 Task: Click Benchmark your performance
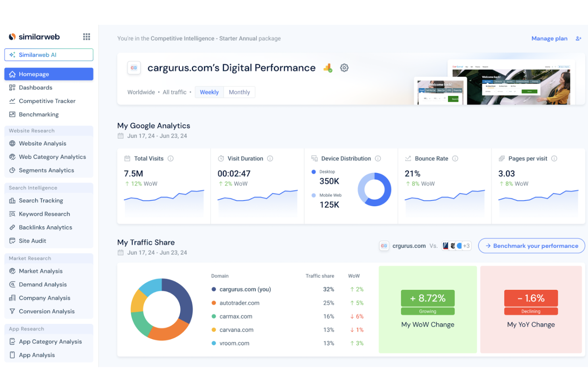(x=531, y=245)
